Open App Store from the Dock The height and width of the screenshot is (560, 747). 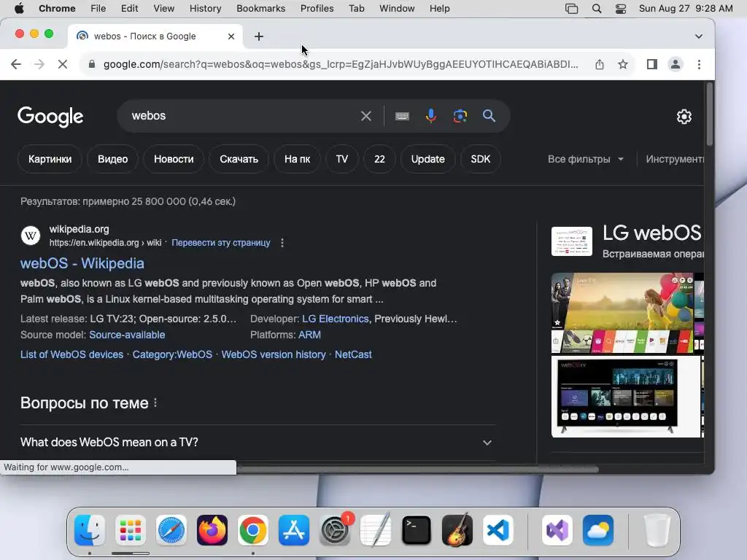coord(294,530)
